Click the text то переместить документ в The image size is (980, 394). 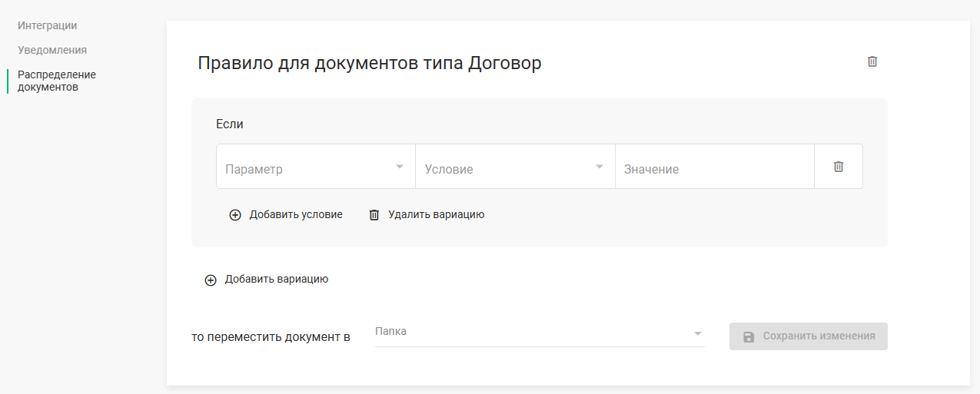pos(271,337)
